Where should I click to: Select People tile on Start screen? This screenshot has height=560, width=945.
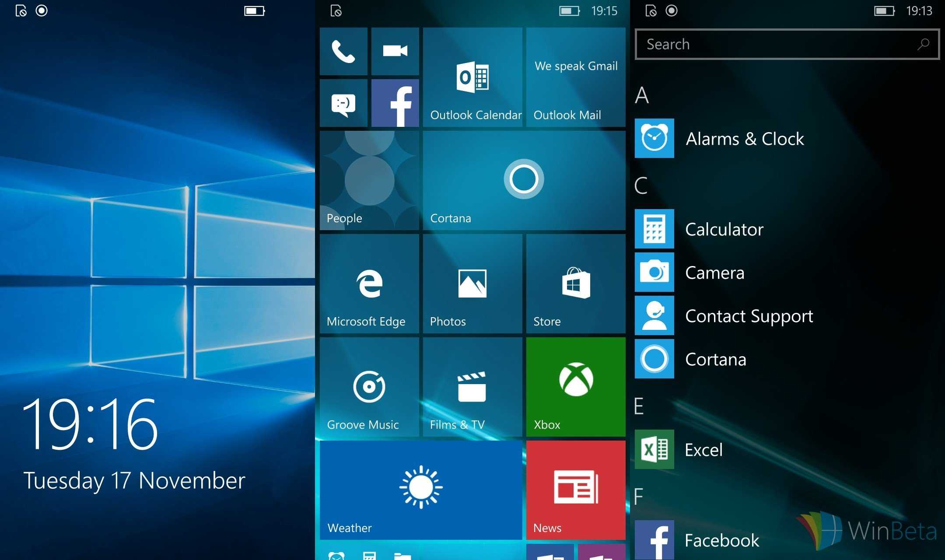(x=368, y=179)
